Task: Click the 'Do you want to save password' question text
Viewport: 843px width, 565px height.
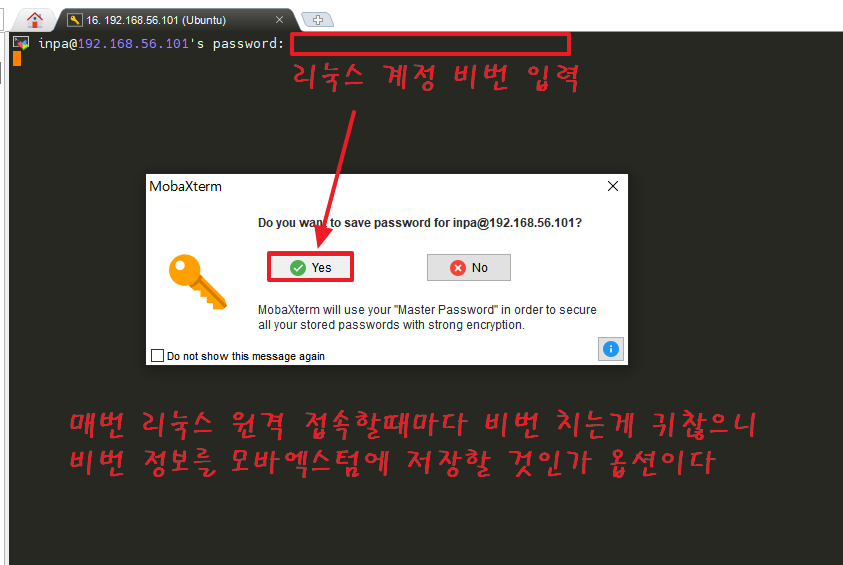Action: [x=419, y=223]
